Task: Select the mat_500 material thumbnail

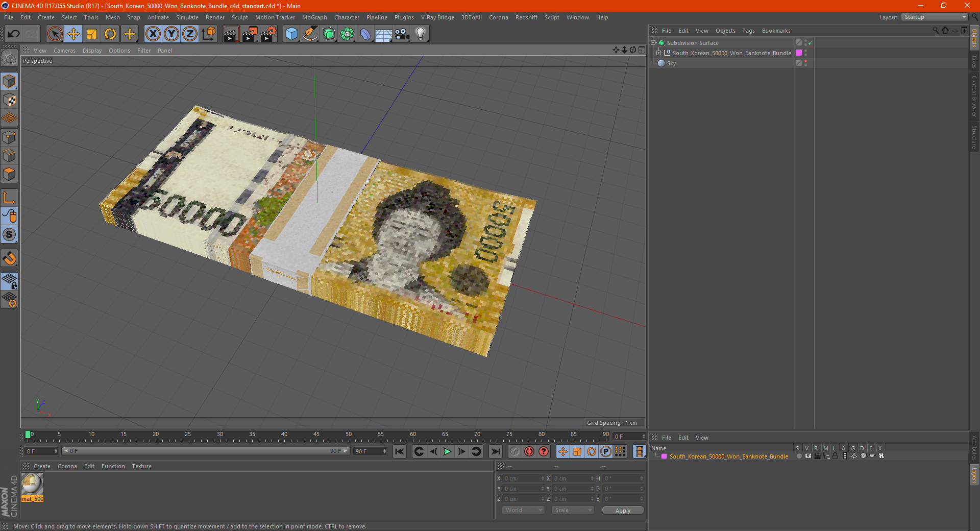Action: (x=32, y=484)
